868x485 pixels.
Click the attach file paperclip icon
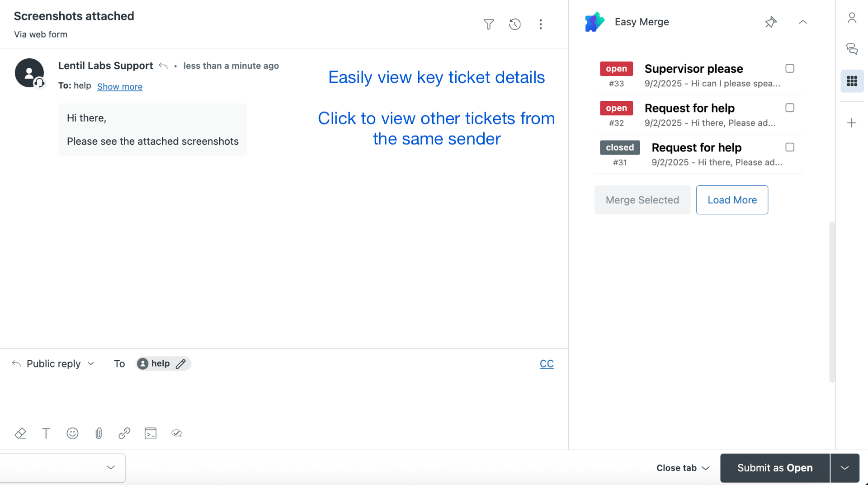(x=99, y=433)
